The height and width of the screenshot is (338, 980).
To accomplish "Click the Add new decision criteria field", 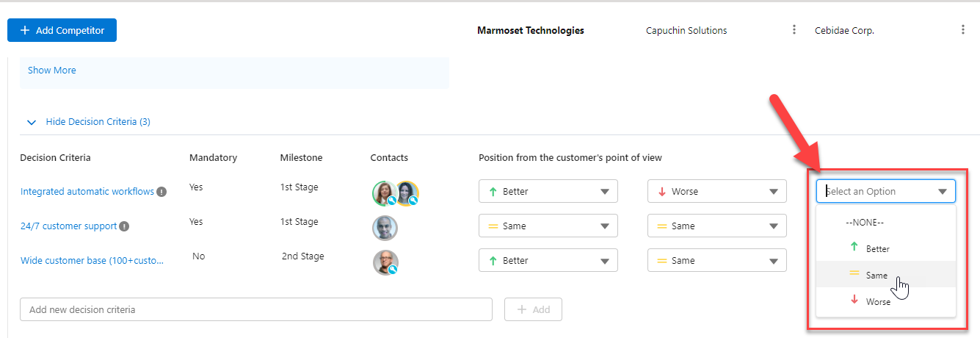I will [255, 309].
